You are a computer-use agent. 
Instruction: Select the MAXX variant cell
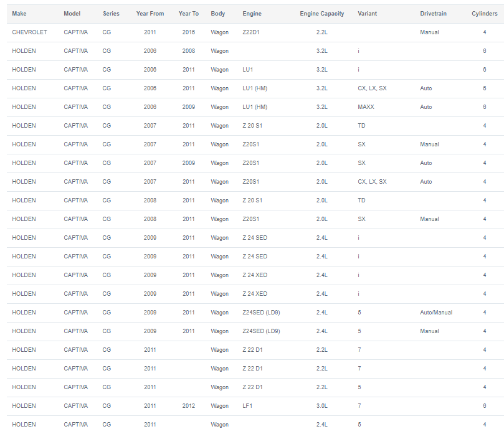(x=366, y=107)
